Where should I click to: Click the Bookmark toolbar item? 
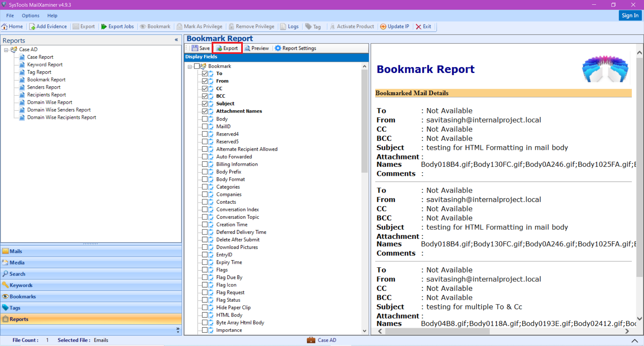155,26
